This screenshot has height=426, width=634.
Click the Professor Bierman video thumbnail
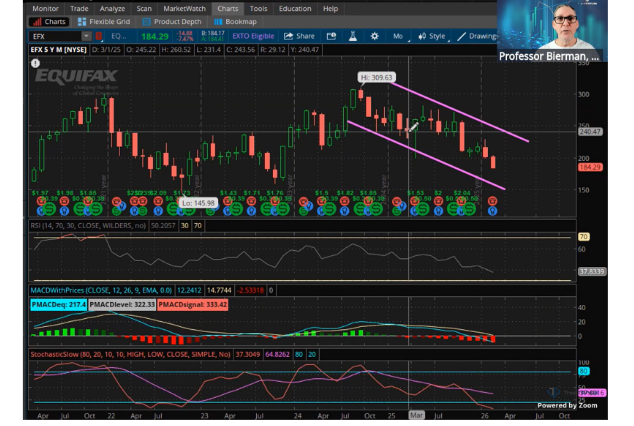coord(552,31)
